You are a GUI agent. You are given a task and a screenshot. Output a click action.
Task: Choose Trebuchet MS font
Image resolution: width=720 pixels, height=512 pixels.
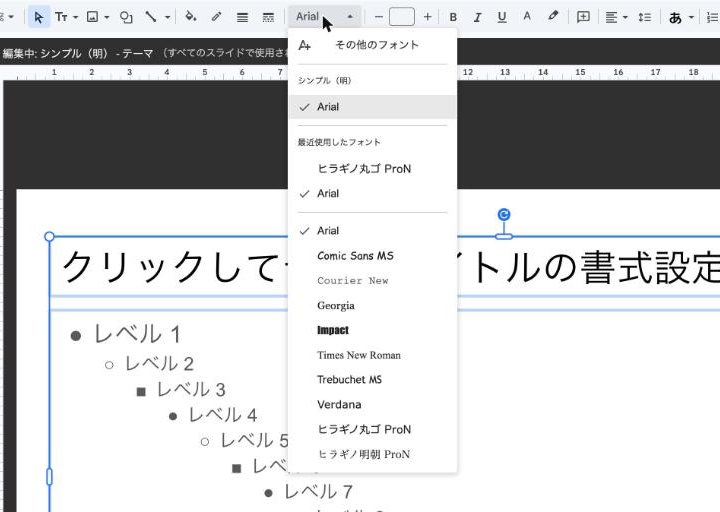click(x=372, y=380)
